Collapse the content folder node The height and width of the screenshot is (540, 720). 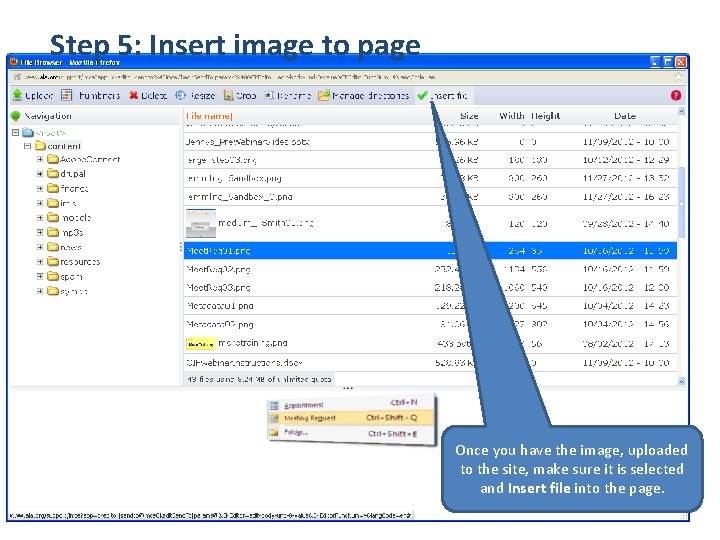[x=28, y=146]
